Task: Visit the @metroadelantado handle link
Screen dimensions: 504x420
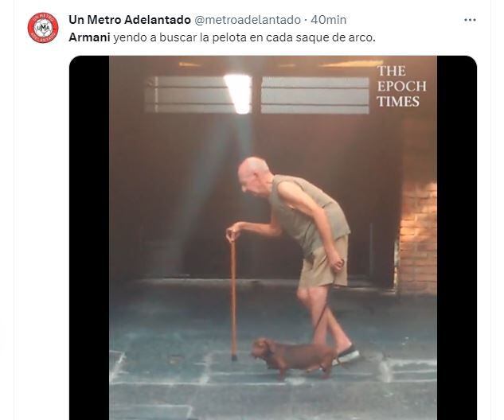Action: click(x=248, y=20)
